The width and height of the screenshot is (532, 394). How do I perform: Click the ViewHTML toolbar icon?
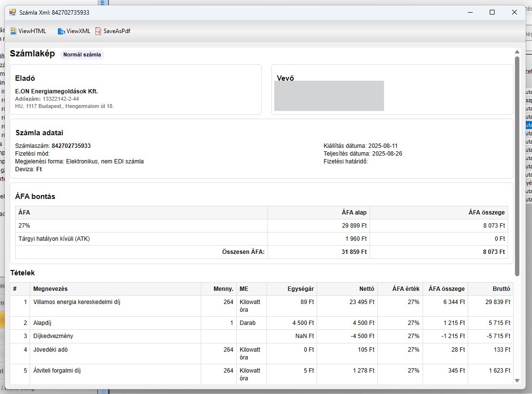(x=14, y=31)
